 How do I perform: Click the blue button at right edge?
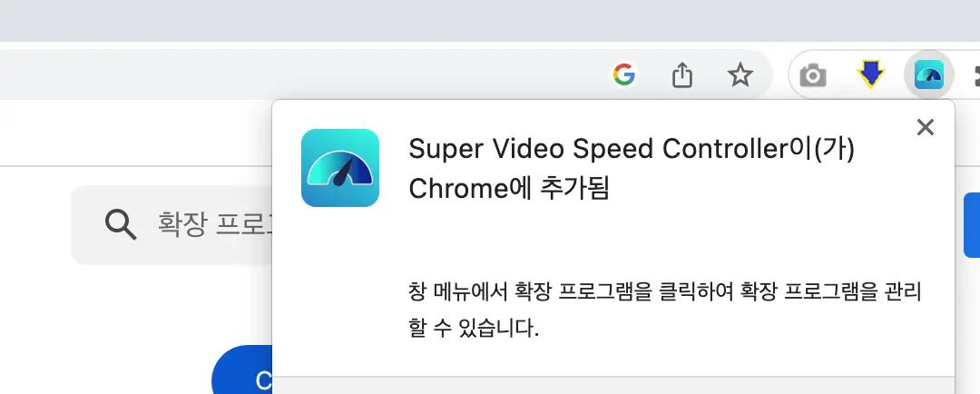click(x=971, y=224)
